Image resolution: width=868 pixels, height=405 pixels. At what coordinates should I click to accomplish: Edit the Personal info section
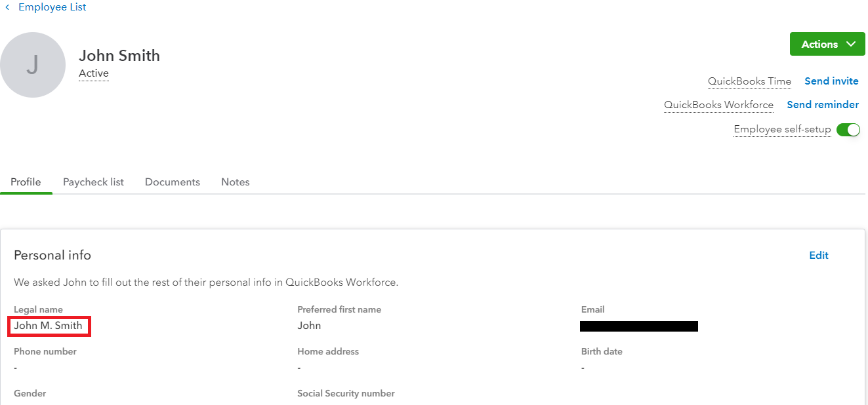818,256
